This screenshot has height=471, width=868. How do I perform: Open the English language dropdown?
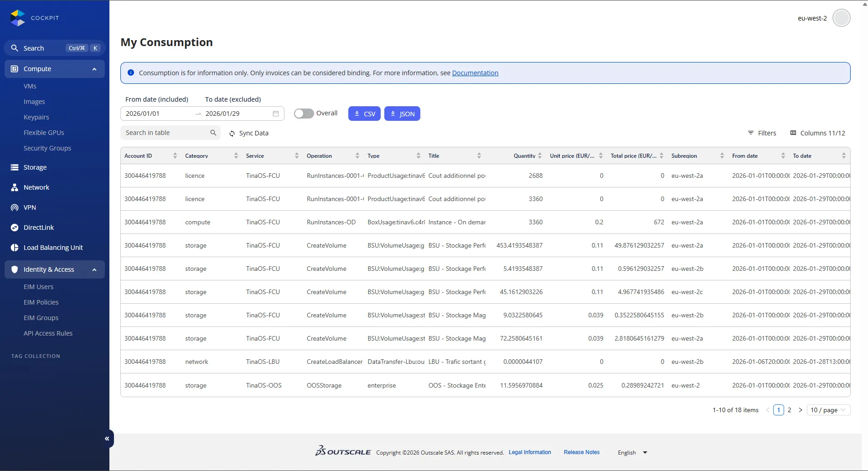[632, 452]
